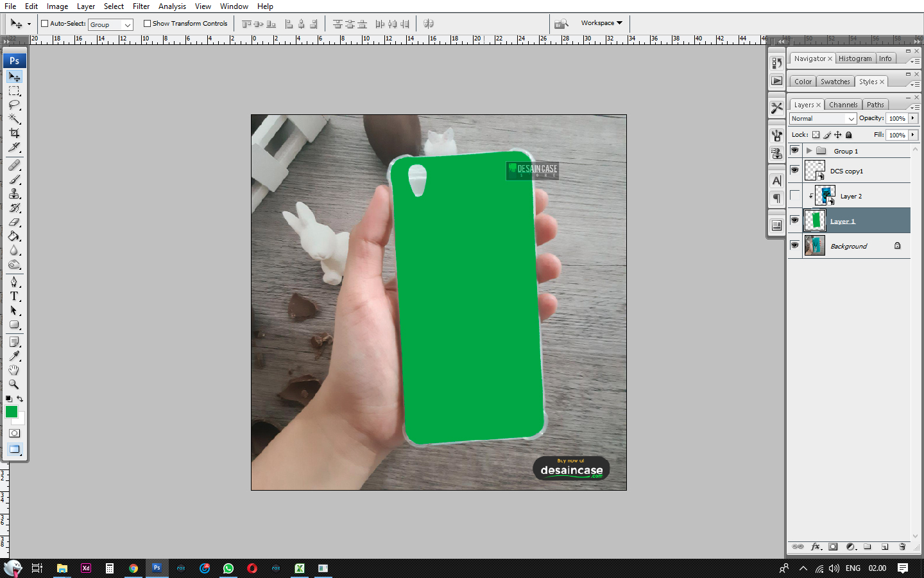Select the Eyedropper tool
The image size is (924, 578).
[x=14, y=356]
